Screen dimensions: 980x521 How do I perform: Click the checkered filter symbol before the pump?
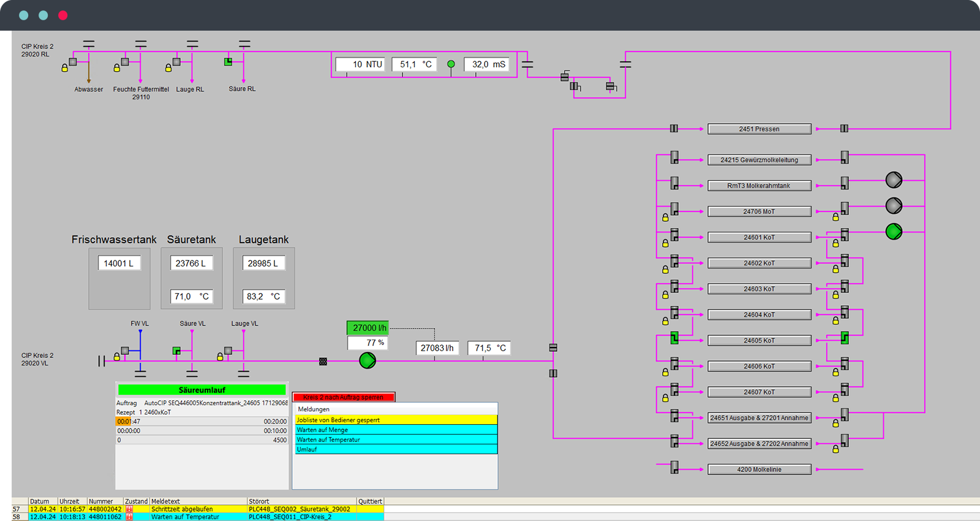tap(323, 362)
